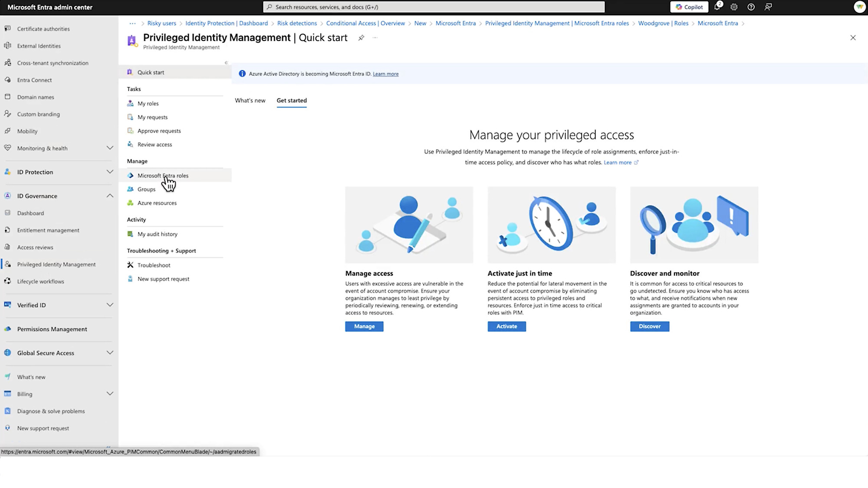Expand the Global Secure Access section

click(x=110, y=353)
